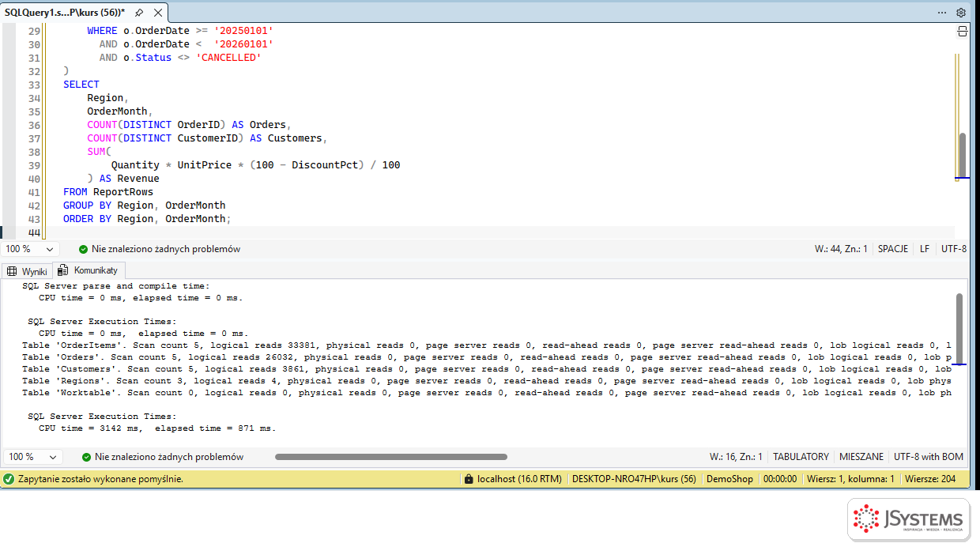
Task: Pin the SQLQuery1 document tab
Action: point(139,13)
